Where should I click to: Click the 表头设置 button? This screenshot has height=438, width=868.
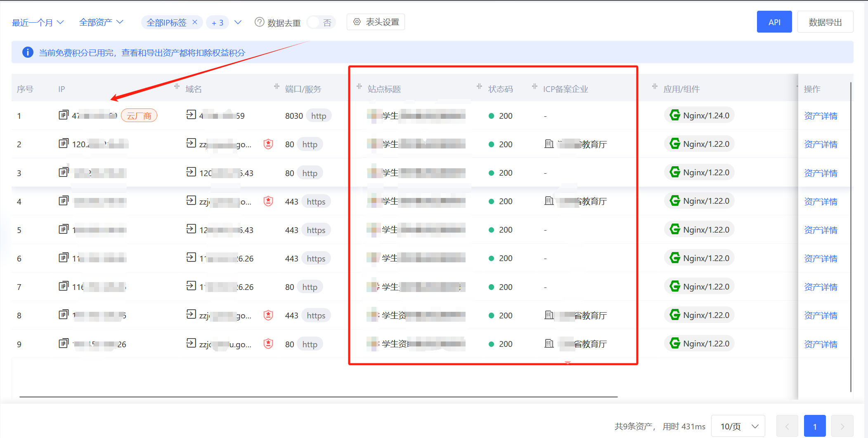coord(376,22)
